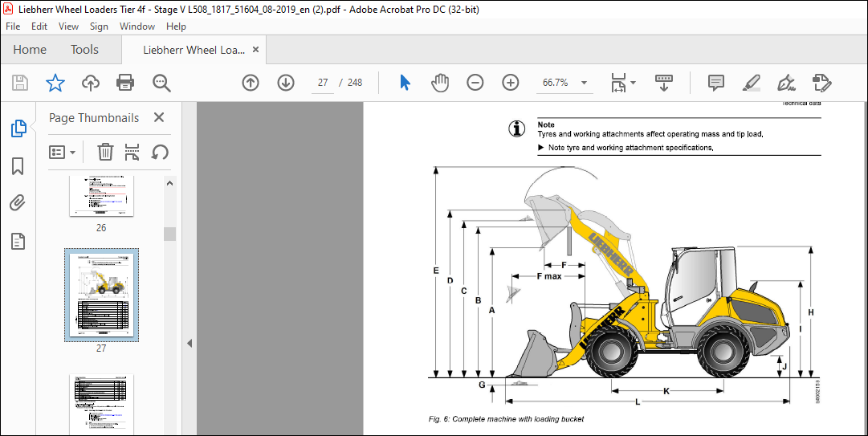The height and width of the screenshot is (436, 868).
Task: Select the highlight text pen tool
Action: pos(752,83)
